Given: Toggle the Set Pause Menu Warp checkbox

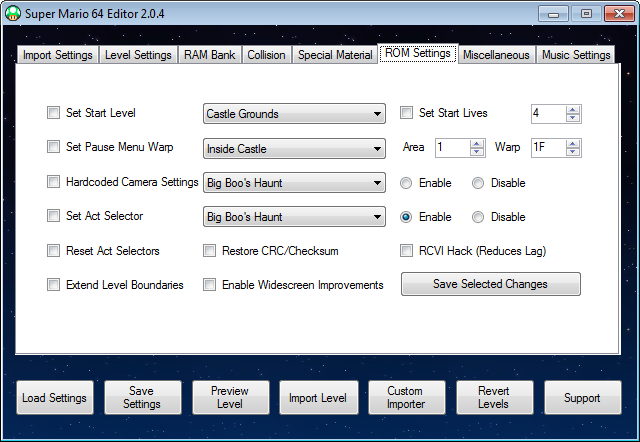Looking at the screenshot, I should [x=53, y=148].
